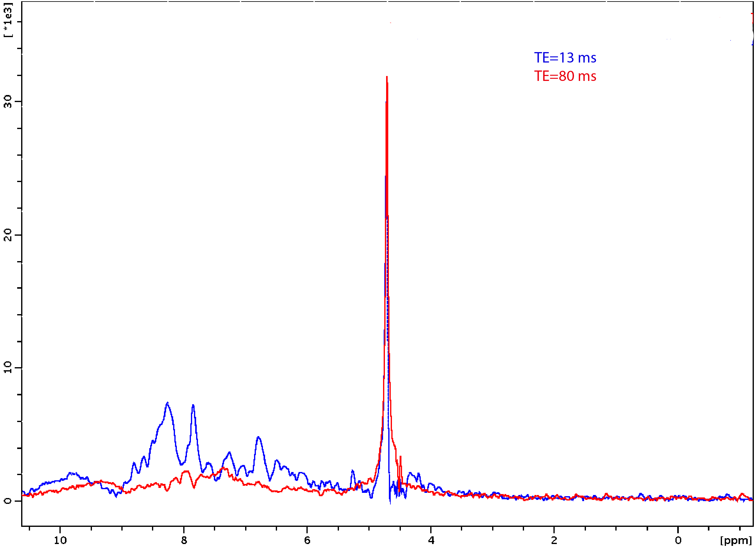Click the x-axis tick label 8

click(184, 541)
